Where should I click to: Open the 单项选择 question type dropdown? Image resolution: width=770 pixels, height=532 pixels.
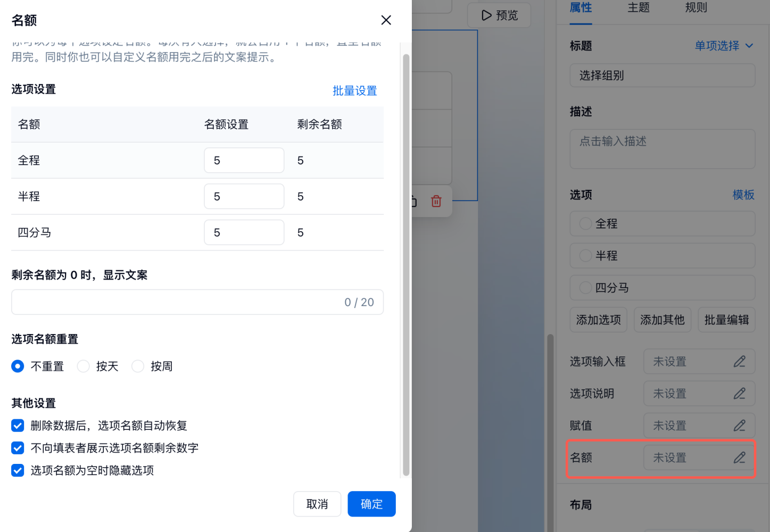click(x=724, y=46)
